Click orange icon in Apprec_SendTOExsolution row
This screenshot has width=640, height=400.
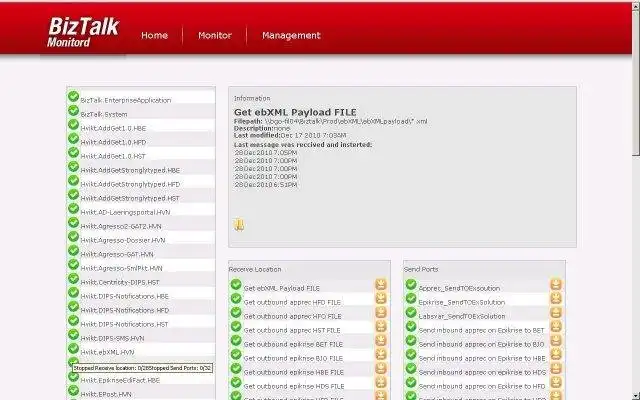(556, 284)
